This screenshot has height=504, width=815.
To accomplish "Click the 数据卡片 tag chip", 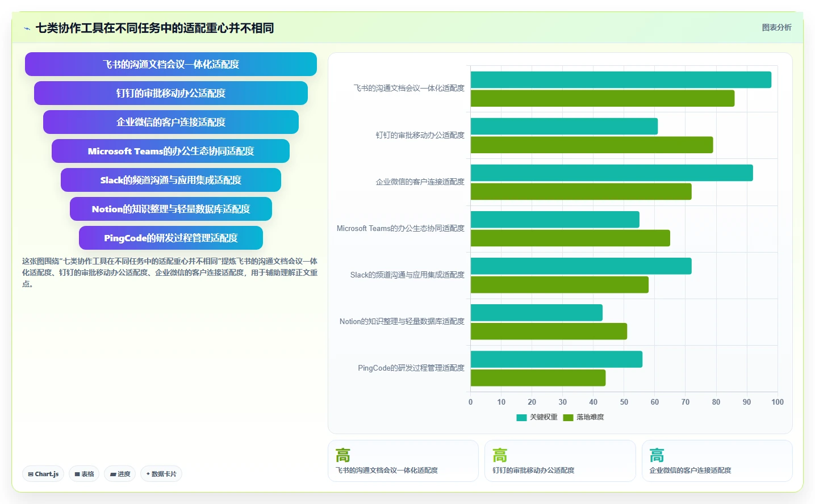I will click(161, 474).
